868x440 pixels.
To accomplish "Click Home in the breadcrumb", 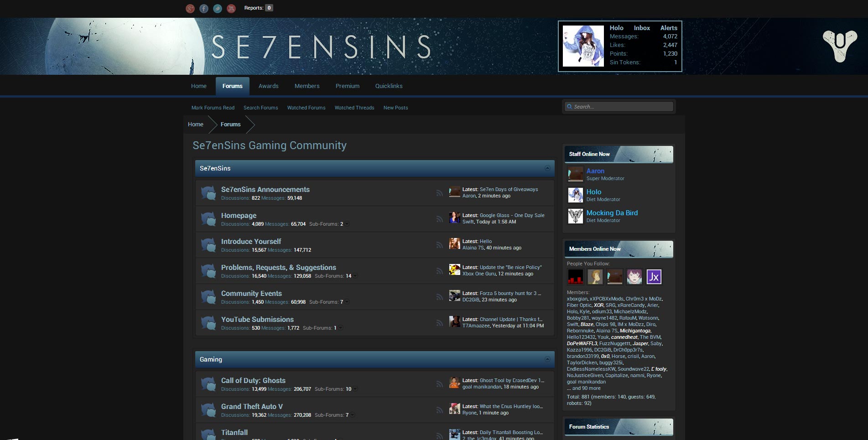I will tap(196, 124).
